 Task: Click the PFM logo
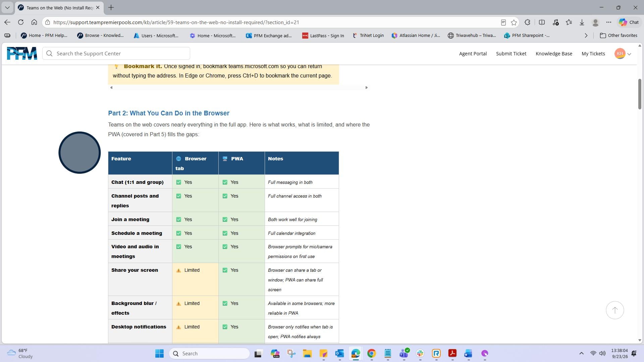coord(22,53)
